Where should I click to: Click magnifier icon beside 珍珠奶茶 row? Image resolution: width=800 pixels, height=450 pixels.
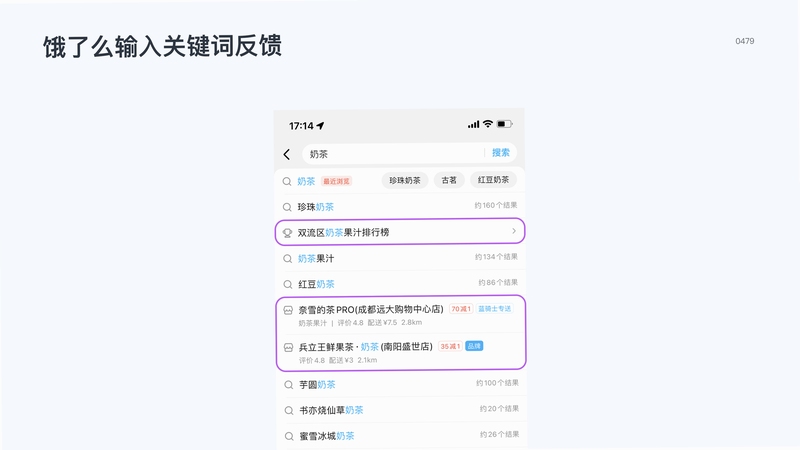coord(287,207)
